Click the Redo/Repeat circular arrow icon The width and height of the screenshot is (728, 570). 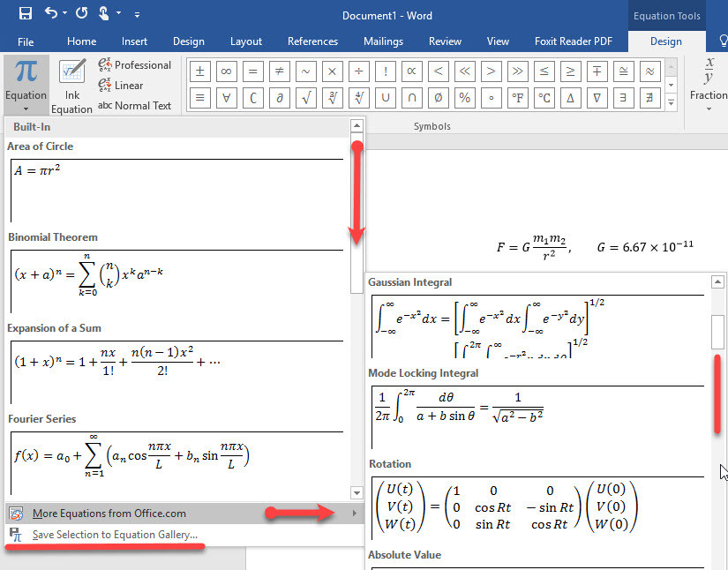82,13
